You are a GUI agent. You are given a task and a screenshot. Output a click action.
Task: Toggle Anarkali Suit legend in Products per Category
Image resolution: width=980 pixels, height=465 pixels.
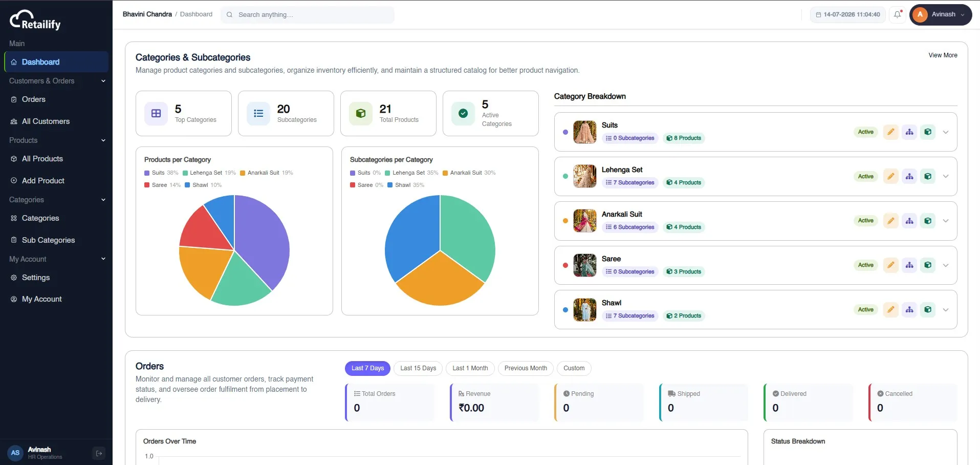pyautogui.click(x=267, y=173)
